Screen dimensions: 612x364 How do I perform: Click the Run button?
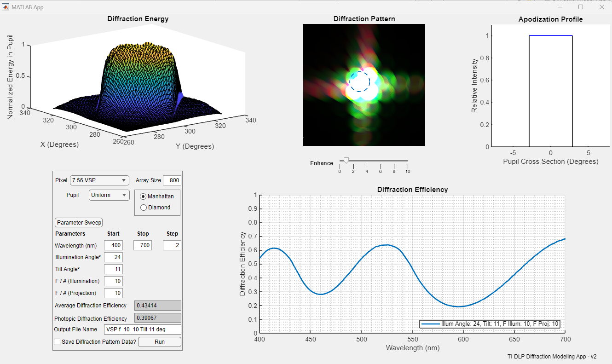(159, 342)
